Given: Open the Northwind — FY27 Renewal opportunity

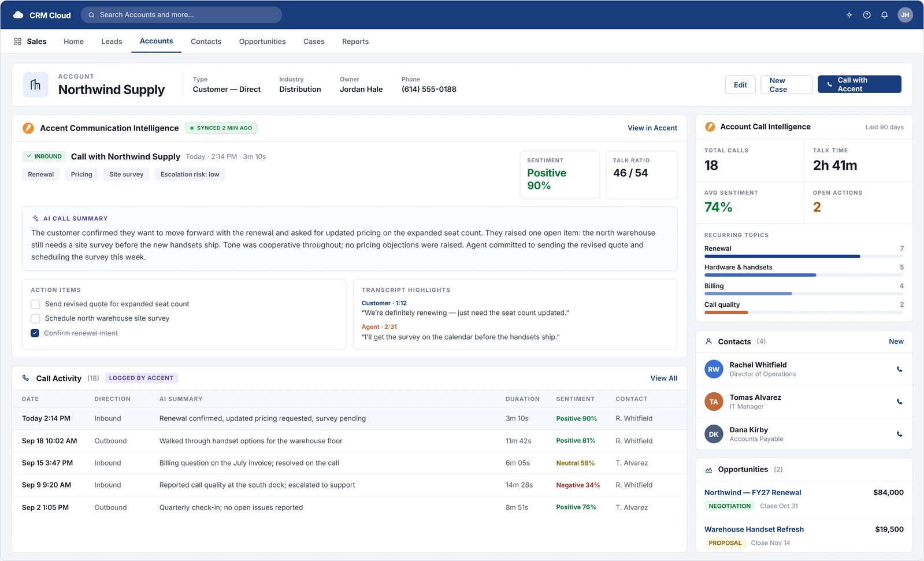Looking at the screenshot, I should tap(752, 493).
